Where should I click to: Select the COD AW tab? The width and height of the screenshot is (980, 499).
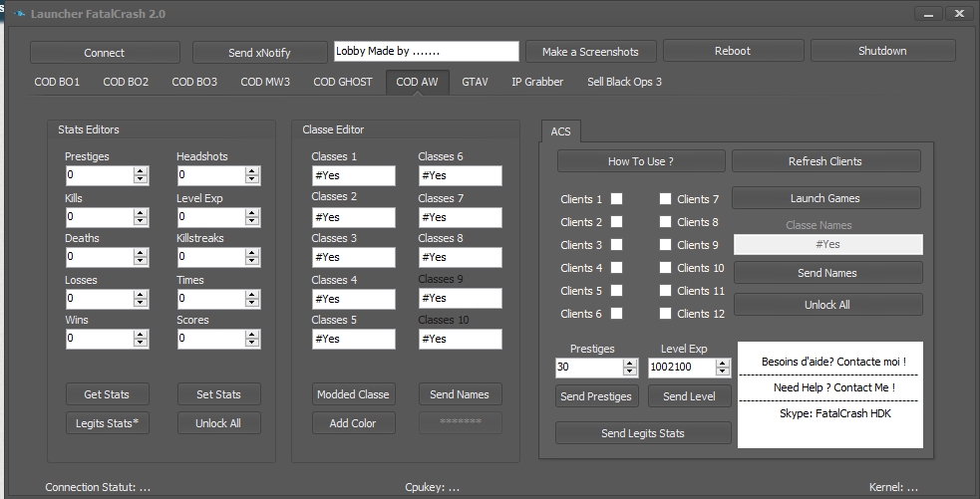tap(417, 82)
